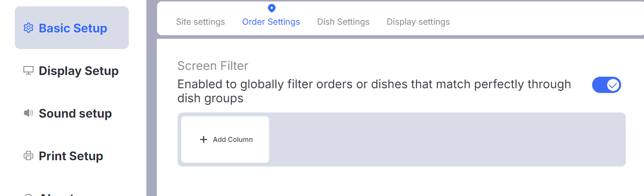Click the plus icon in Add Column

coord(204,140)
